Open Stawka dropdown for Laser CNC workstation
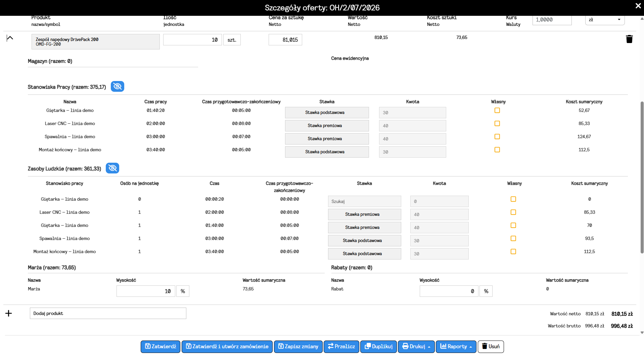The width and height of the screenshot is (644, 358). [x=327, y=126]
